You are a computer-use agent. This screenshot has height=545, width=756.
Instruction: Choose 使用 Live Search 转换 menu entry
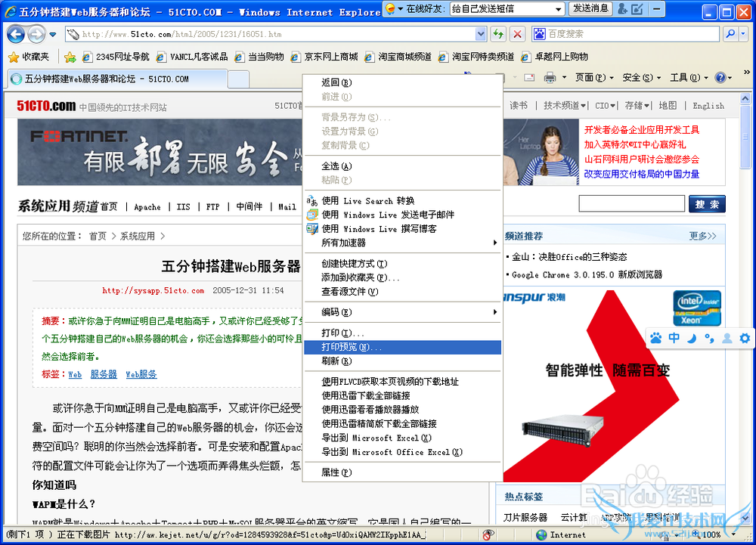pos(403,201)
